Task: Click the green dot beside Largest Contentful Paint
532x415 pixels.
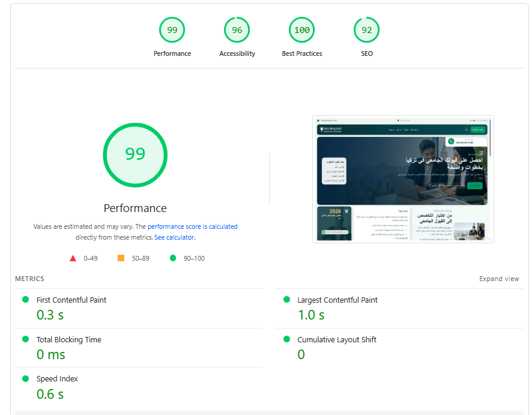Action: tap(286, 299)
